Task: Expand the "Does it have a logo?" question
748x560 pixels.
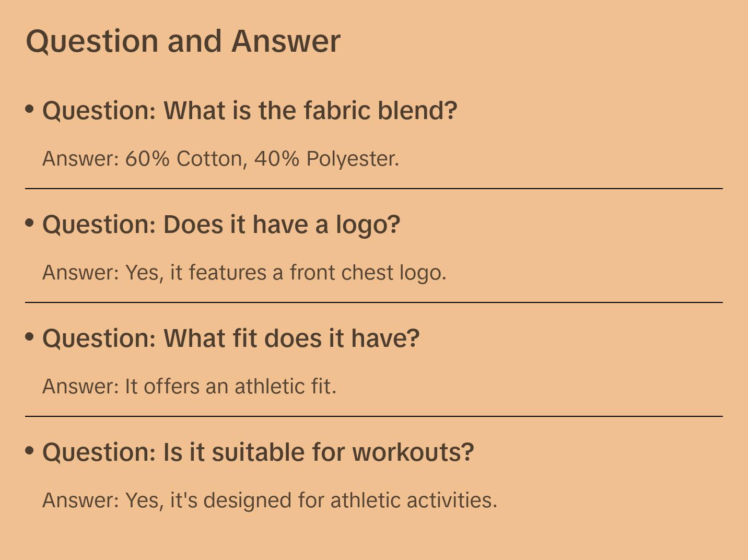Action: (x=221, y=225)
